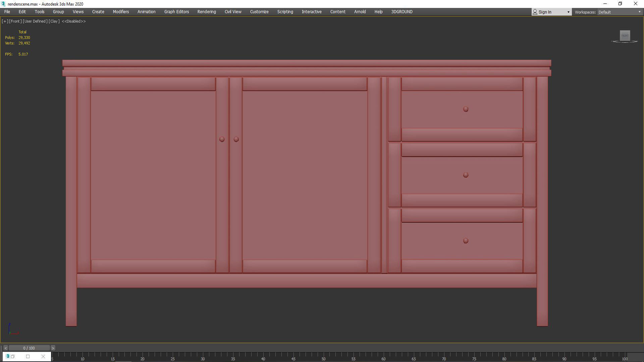Open the File menu
The image size is (644, 362).
(x=7, y=12)
